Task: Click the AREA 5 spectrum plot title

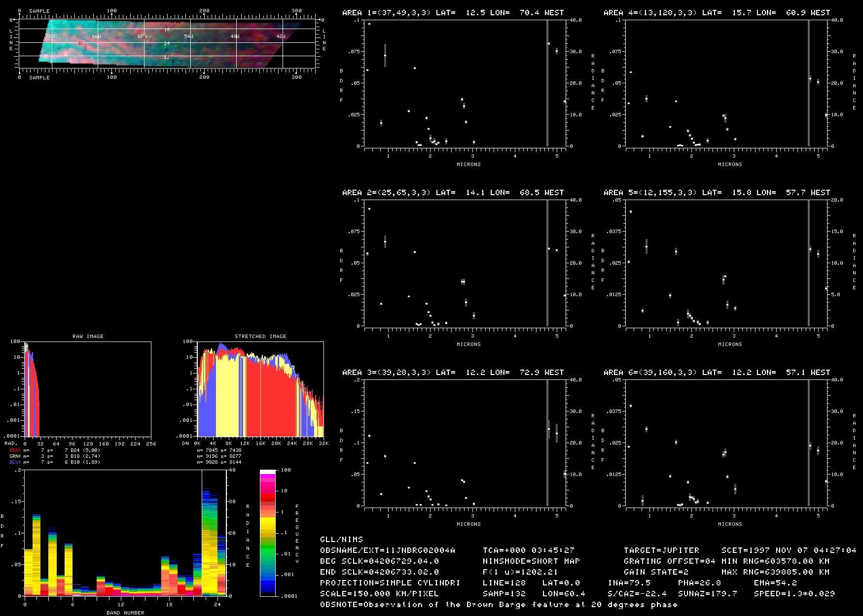Action: 714,192
